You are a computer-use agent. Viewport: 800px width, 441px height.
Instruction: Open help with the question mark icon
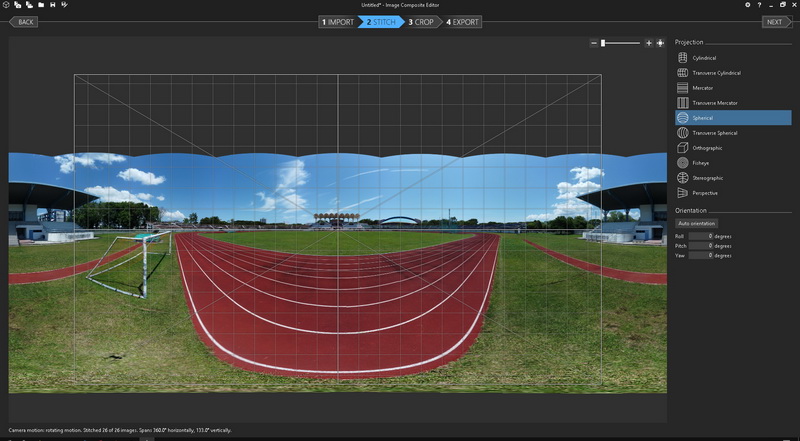coord(760,5)
